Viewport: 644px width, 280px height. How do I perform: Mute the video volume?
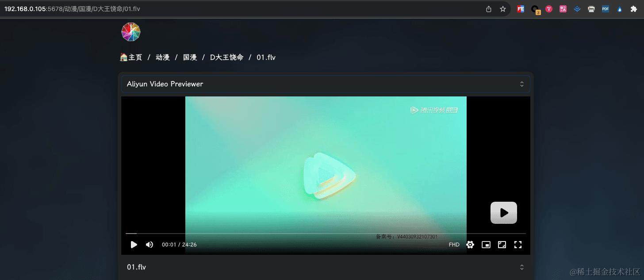(x=149, y=245)
